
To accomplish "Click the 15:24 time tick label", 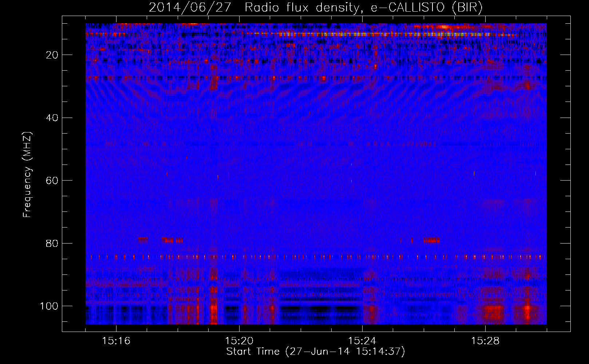I will (x=362, y=341).
